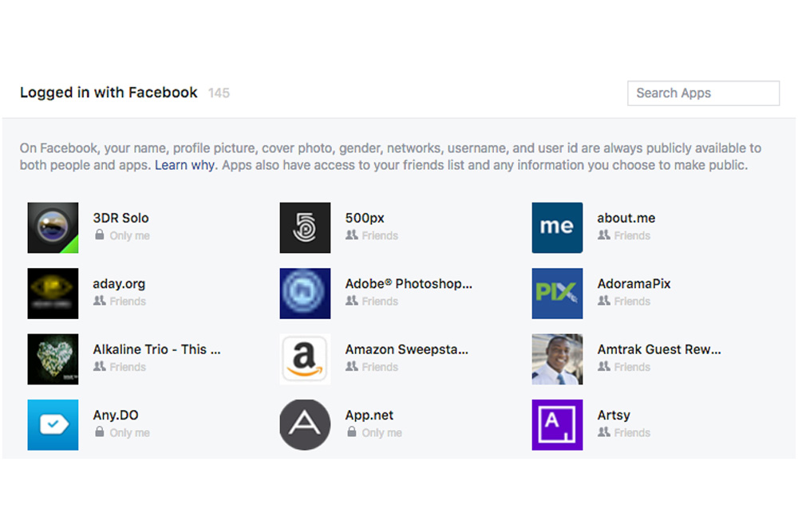
Task: Click the Only me lock under 3DR Solo
Action: pos(100,235)
